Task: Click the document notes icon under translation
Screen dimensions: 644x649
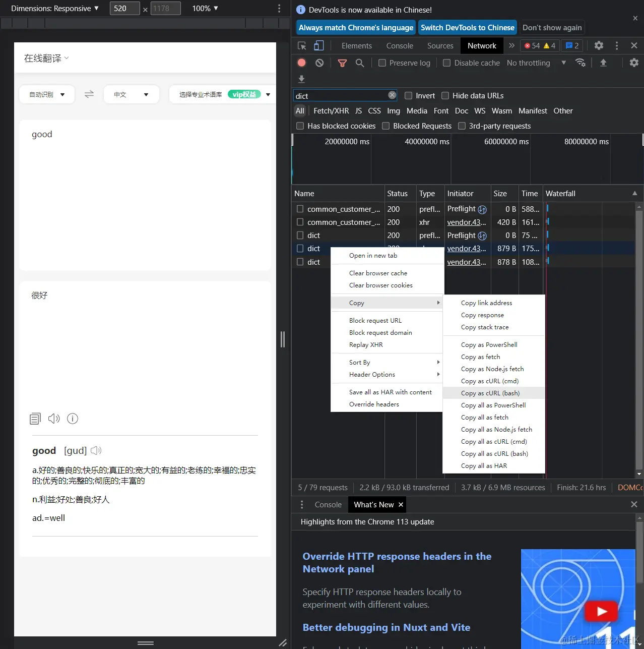Action: point(35,419)
